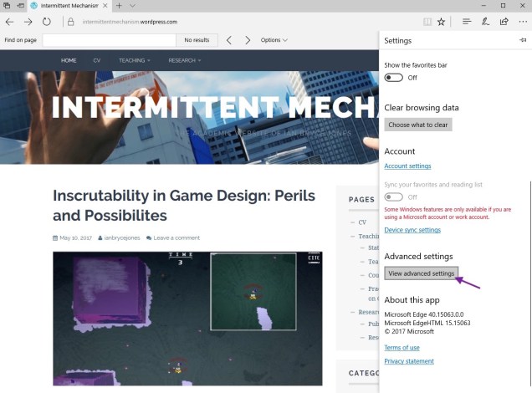
Task: Open Reading view book icon
Action: (427, 21)
